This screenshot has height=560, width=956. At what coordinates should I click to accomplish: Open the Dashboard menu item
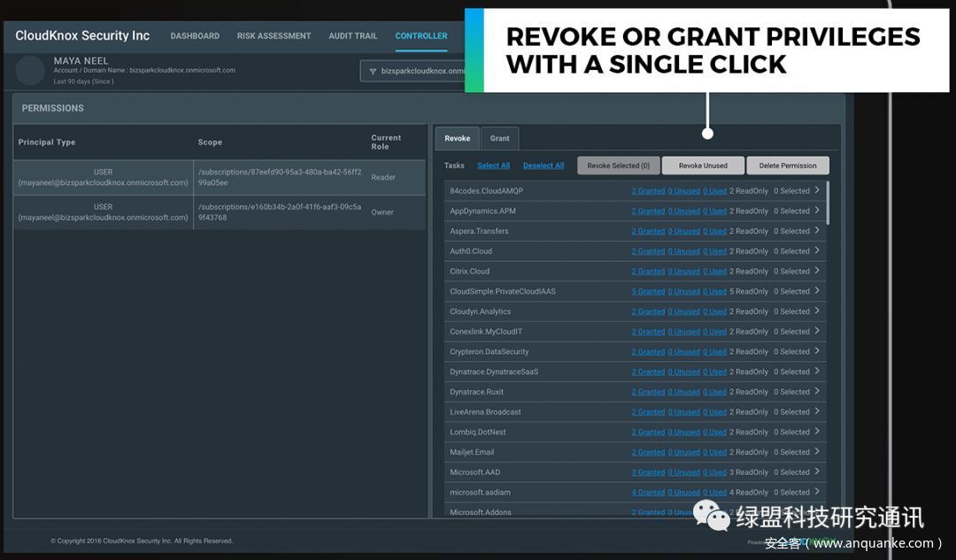[x=195, y=36]
